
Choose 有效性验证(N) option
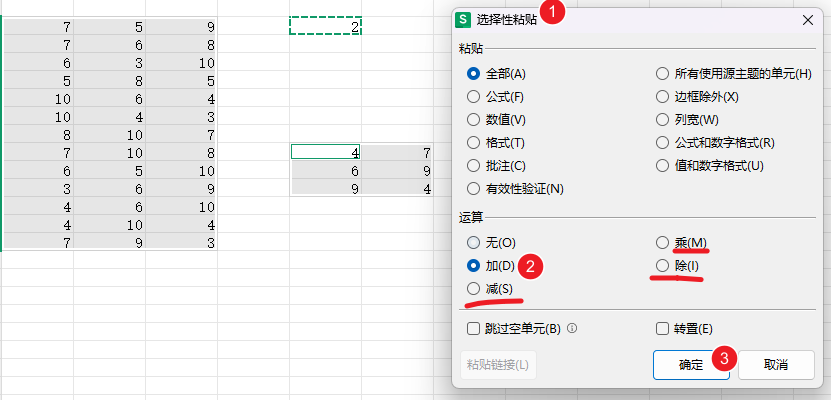pyautogui.click(x=473, y=188)
